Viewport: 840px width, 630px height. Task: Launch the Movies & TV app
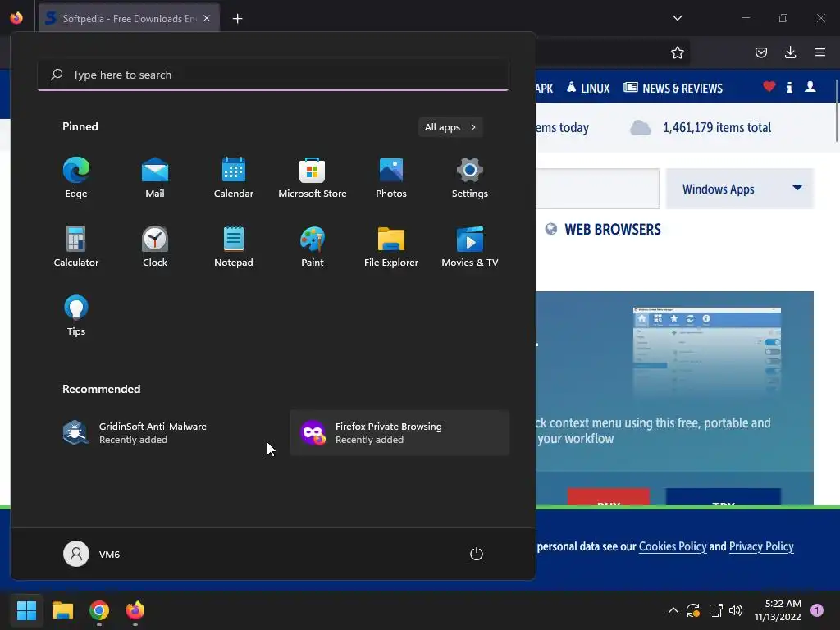point(470,246)
